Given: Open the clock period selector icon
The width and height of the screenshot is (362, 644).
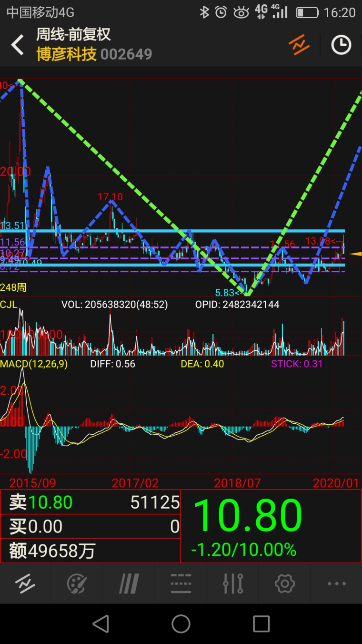Looking at the screenshot, I should click(341, 45).
